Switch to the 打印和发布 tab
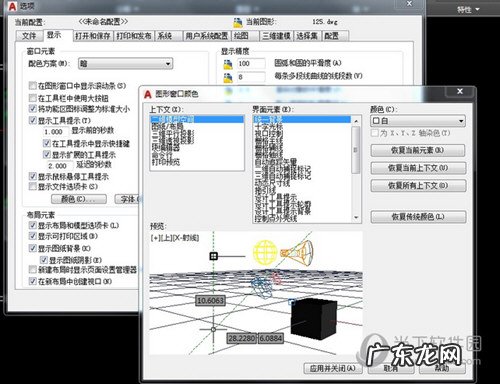500x384 pixels. (134, 36)
